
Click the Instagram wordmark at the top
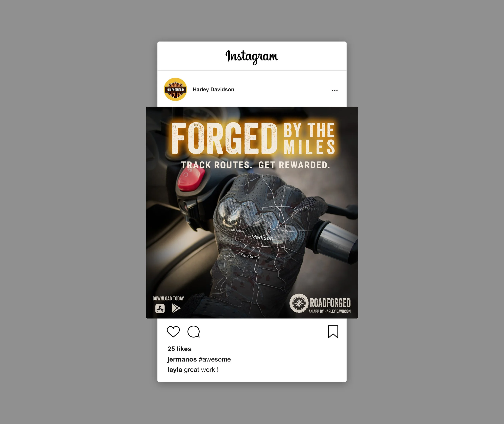coord(252,57)
